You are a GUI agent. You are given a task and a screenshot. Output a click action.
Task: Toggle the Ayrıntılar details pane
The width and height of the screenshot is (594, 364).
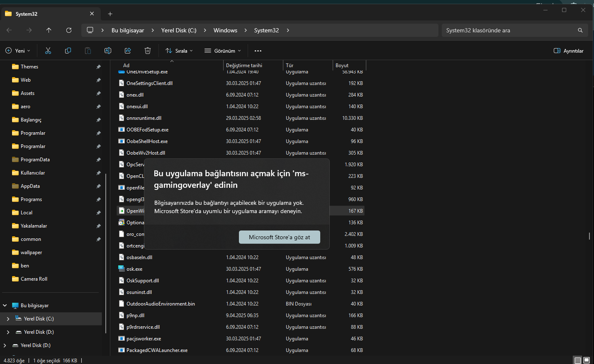(569, 51)
